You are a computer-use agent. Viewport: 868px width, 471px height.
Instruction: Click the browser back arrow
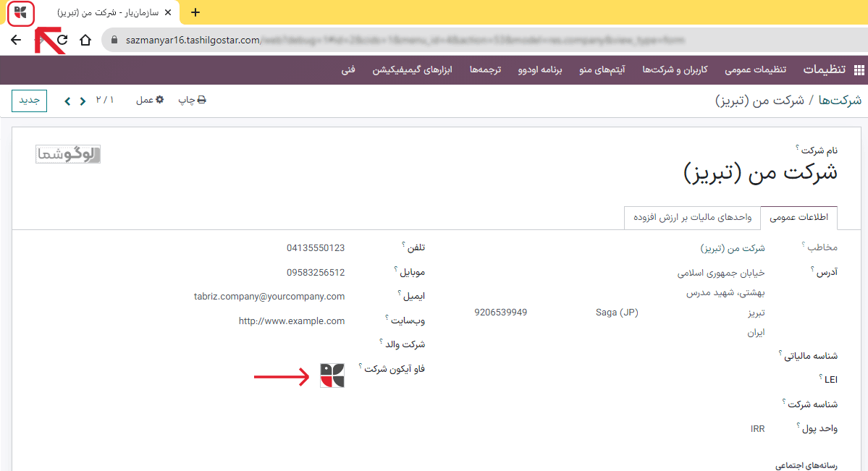[x=16, y=40]
